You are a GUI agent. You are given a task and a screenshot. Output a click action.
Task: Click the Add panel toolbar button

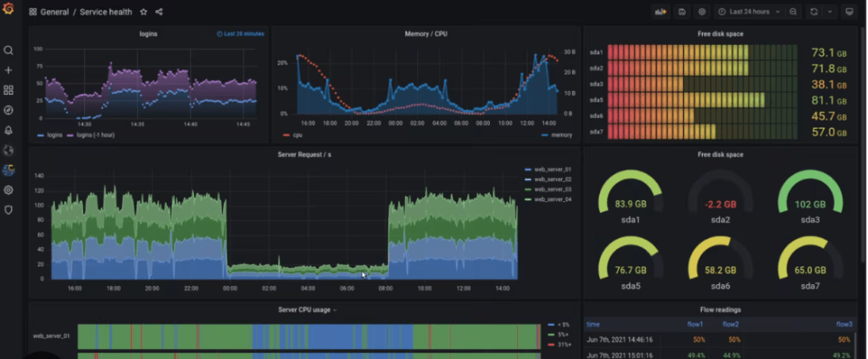tap(660, 12)
